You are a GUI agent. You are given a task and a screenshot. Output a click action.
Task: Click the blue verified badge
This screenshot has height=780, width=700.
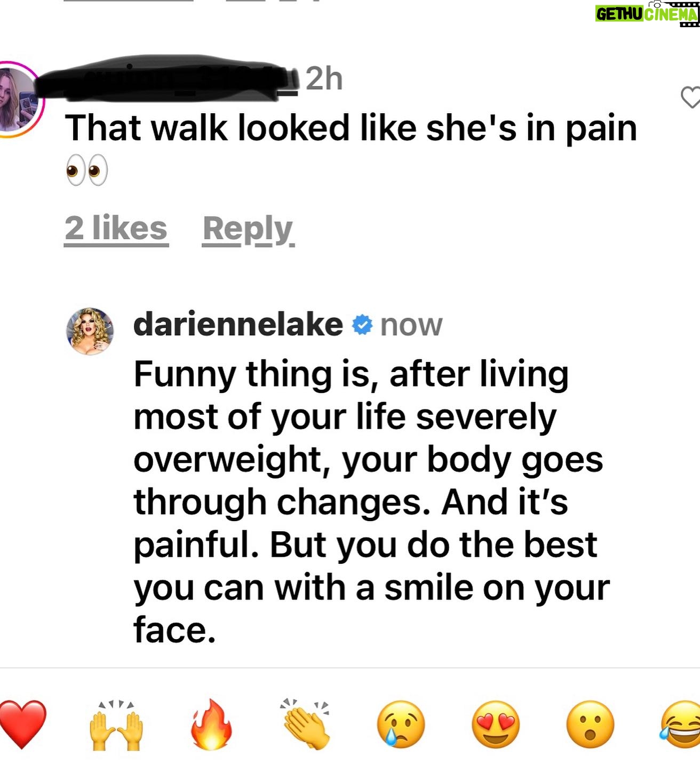coord(362,325)
